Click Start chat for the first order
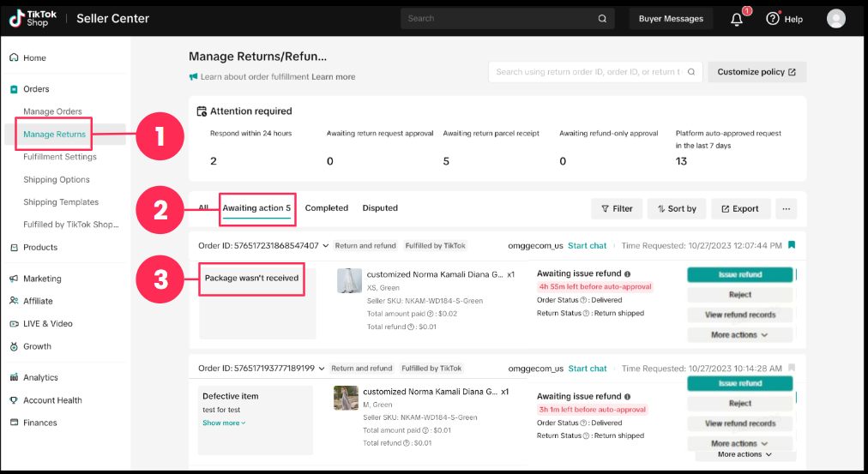The height and width of the screenshot is (474, 868). click(x=587, y=245)
